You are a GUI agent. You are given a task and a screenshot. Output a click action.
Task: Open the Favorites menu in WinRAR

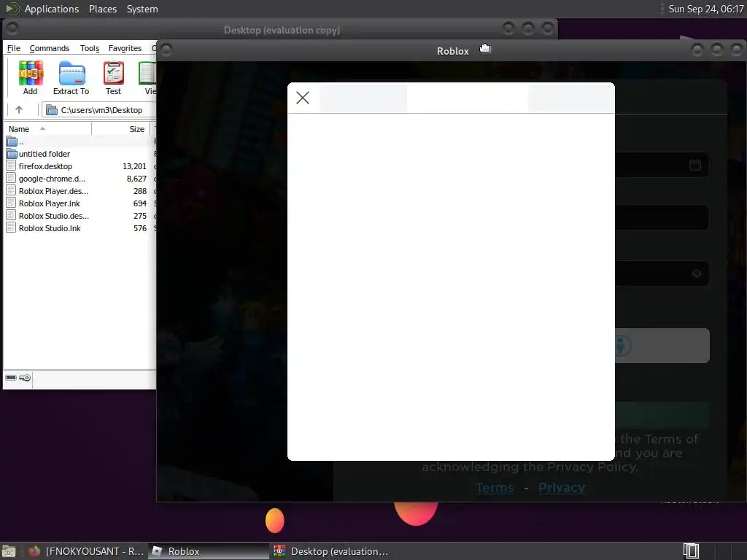125,48
